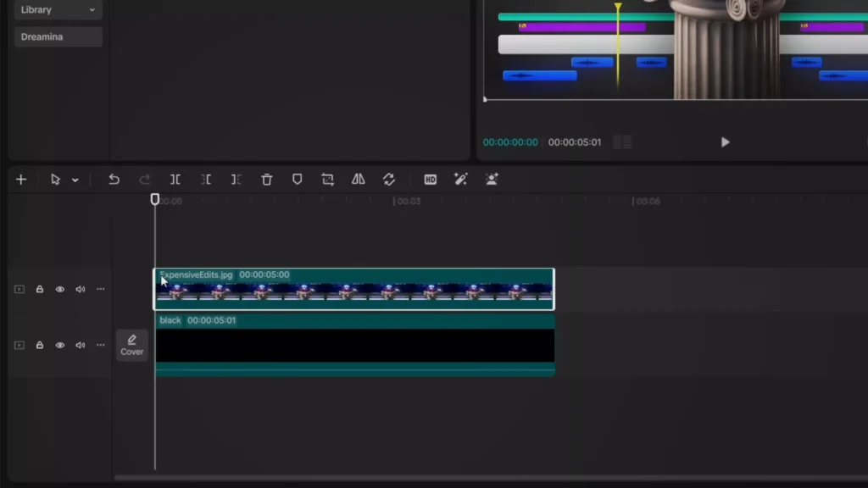Open the Library dropdown
The height and width of the screenshot is (488, 868).
click(57, 9)
